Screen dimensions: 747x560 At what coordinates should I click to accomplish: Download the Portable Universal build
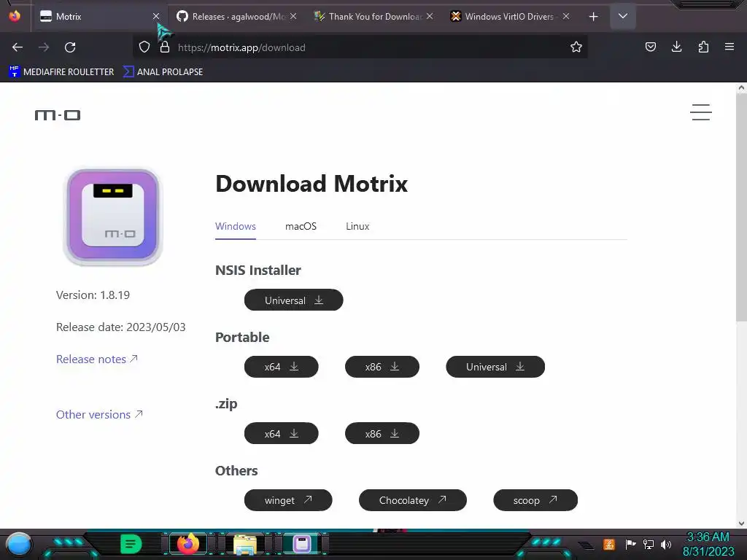[x=495, y=367]
